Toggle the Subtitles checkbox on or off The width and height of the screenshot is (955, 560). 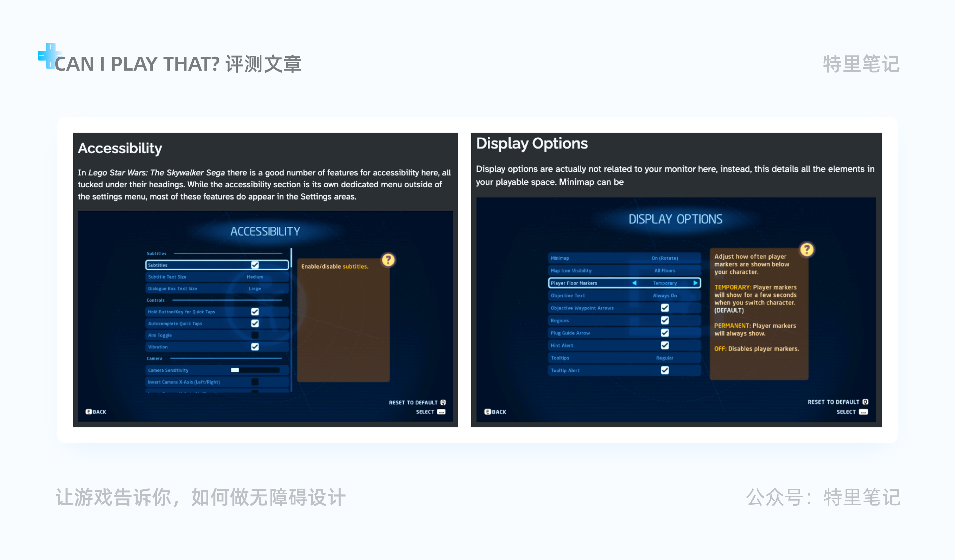click(255, 265)
